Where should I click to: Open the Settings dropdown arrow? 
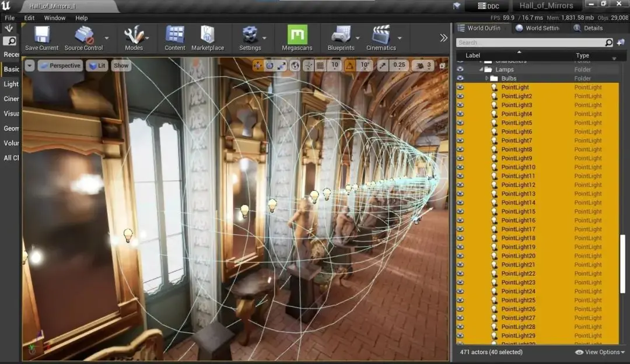[264, 38]
